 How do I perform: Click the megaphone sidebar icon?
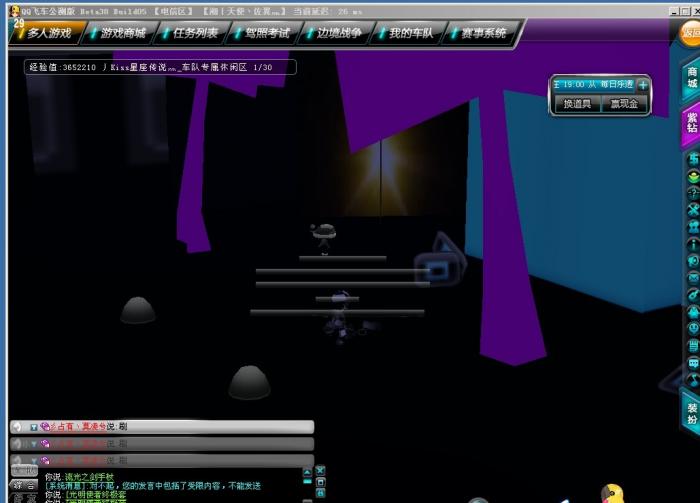tap(693, 261)
